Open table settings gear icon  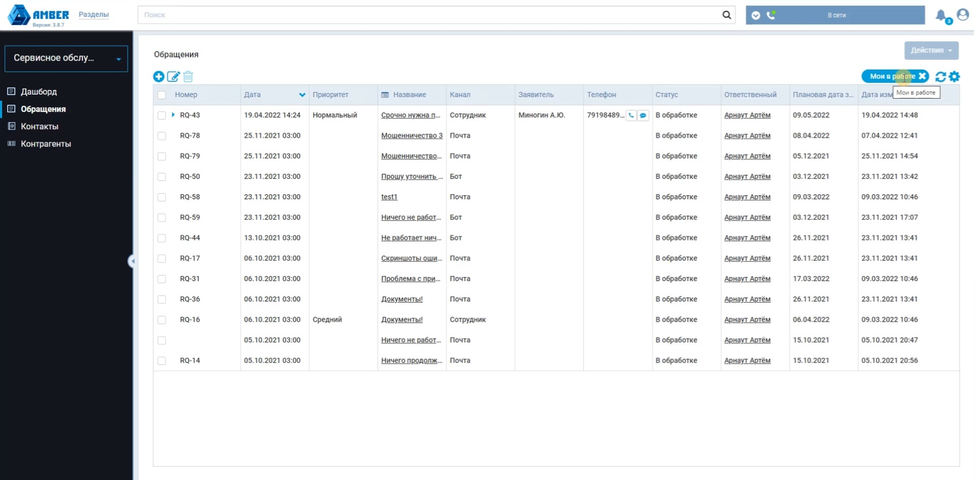tap(955, 77)
